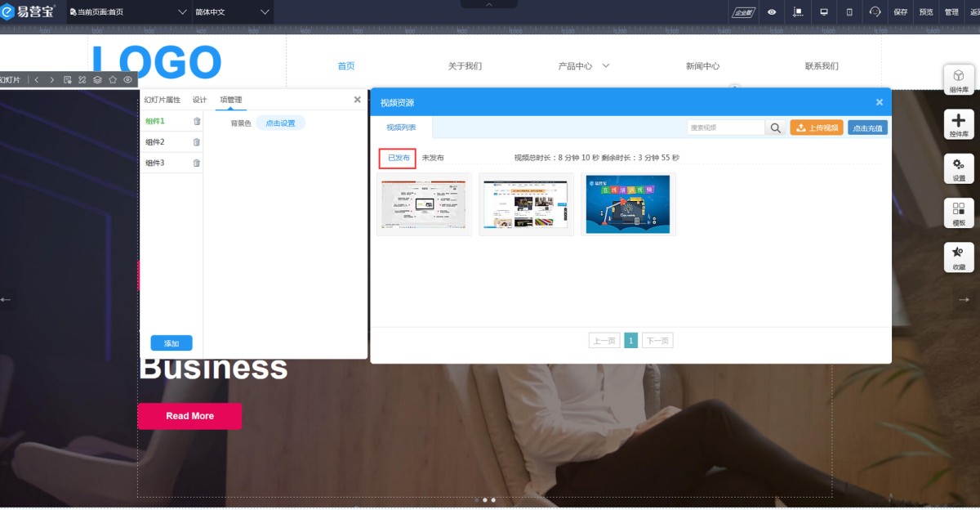
Task: Click the ruler guides icon in top bar
Action: point(798,12)
